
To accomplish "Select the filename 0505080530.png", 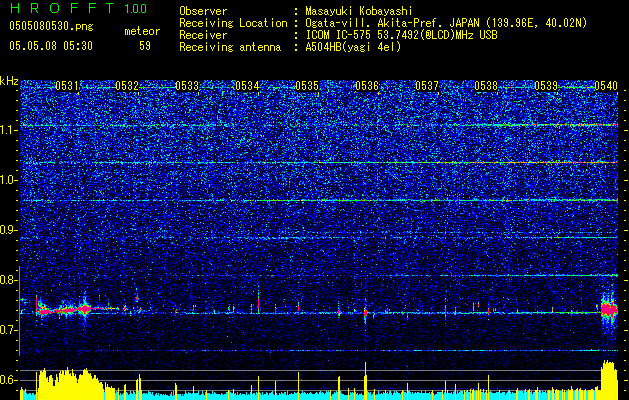I will click(x=51, y=27).
